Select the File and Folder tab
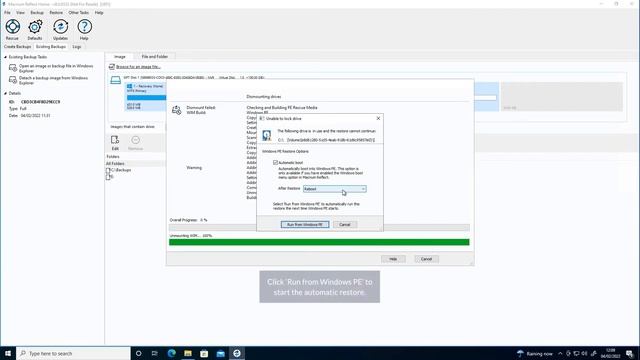This screenshot has height=360, width=640. pyautogui.click(x=155, y=57)
